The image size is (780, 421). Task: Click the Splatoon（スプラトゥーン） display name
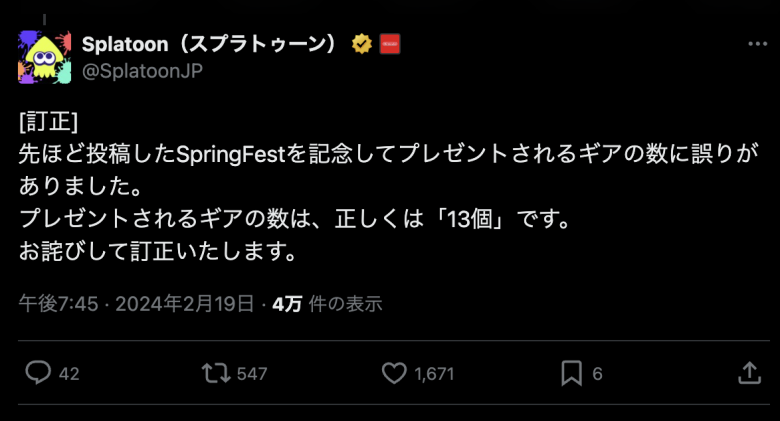(x=211, y=43)
